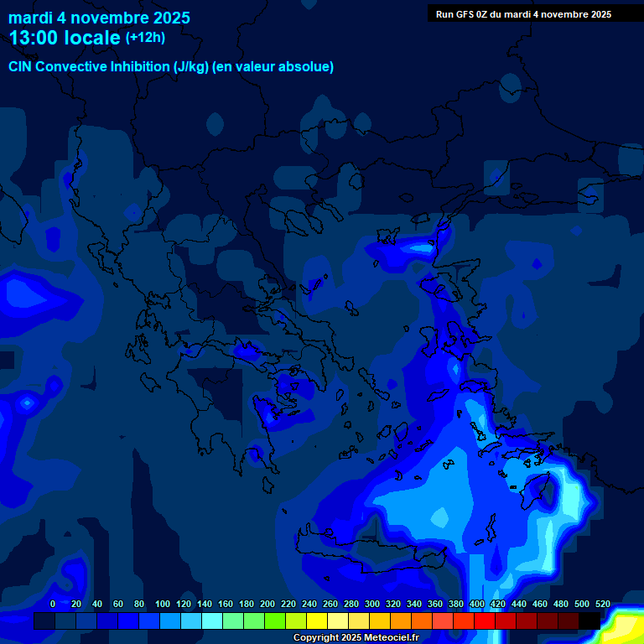The height and width of the screenshot is (644, 644).
Task: Click the legend value '100'
Action: click(x=162, y=604)
